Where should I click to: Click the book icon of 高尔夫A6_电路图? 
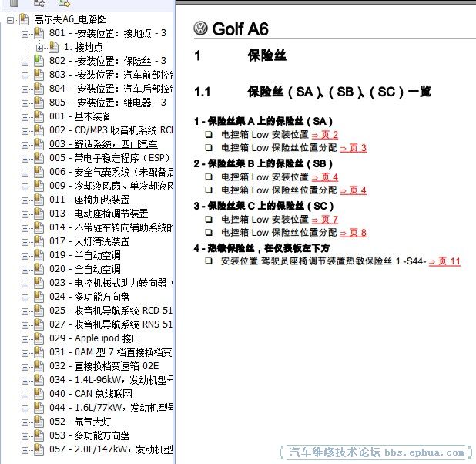tap(25, 19)
